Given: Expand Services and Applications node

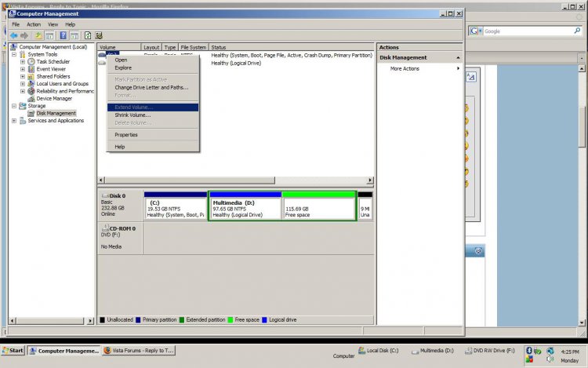Looking at the screenshot, I should [x=14, y=120].
